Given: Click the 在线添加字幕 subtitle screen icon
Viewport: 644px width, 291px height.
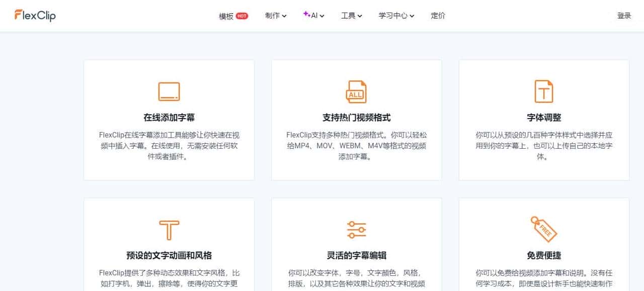Looking at the screenshot, I should 169,91.
